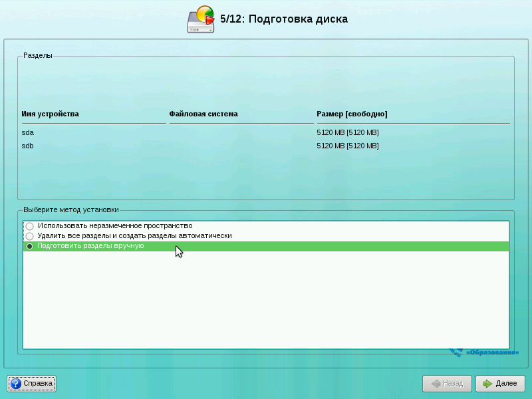Image resolution: width=532 pixels, height=399 pixels.
Task: Click the "5/12: Подготовка диска" step title
Action: [x=284, y=19]
